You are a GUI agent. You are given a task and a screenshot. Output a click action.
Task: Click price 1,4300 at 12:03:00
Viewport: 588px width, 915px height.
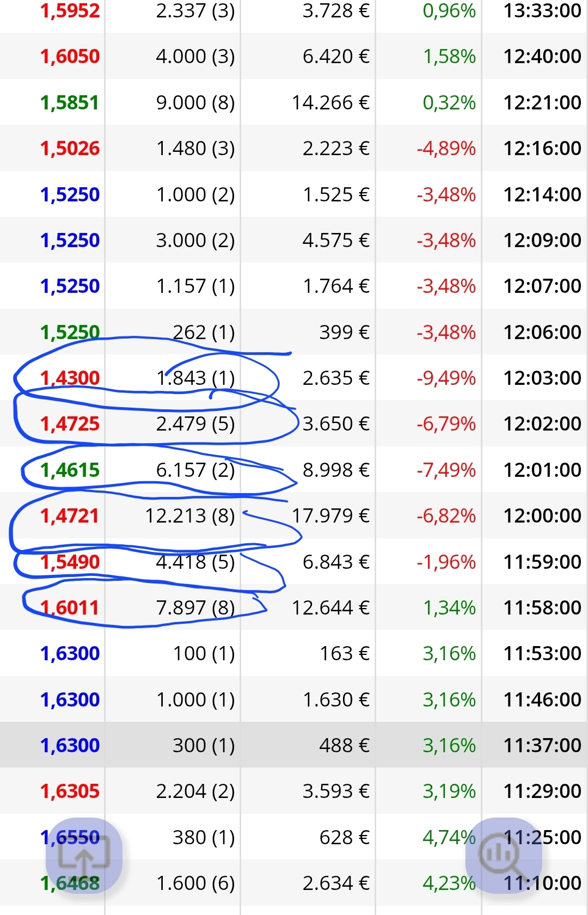70,378
